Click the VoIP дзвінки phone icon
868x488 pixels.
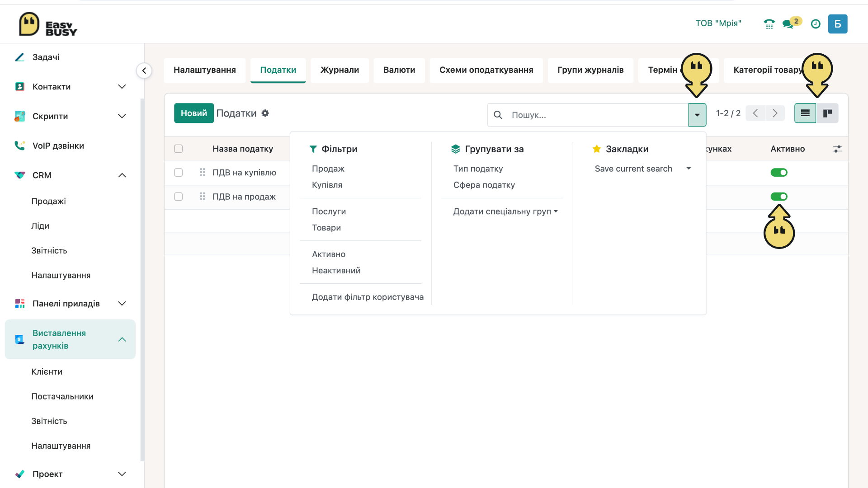[x=19, y=145]
